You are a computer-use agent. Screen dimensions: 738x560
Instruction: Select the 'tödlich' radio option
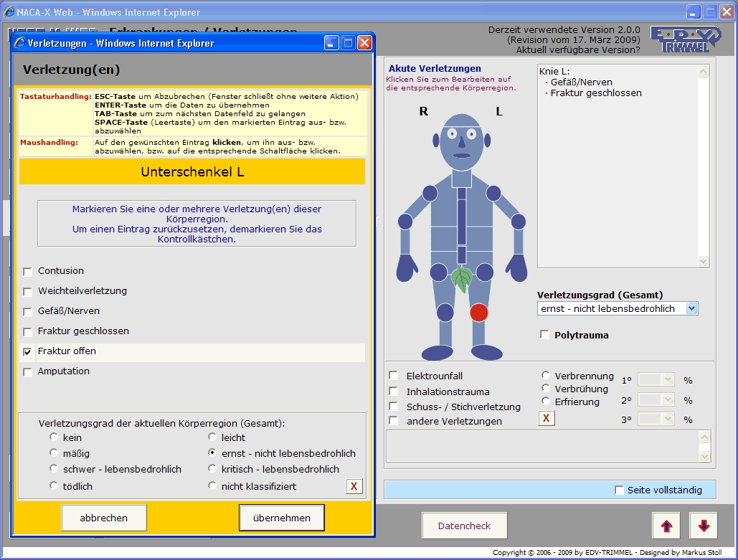pos(54,485)
